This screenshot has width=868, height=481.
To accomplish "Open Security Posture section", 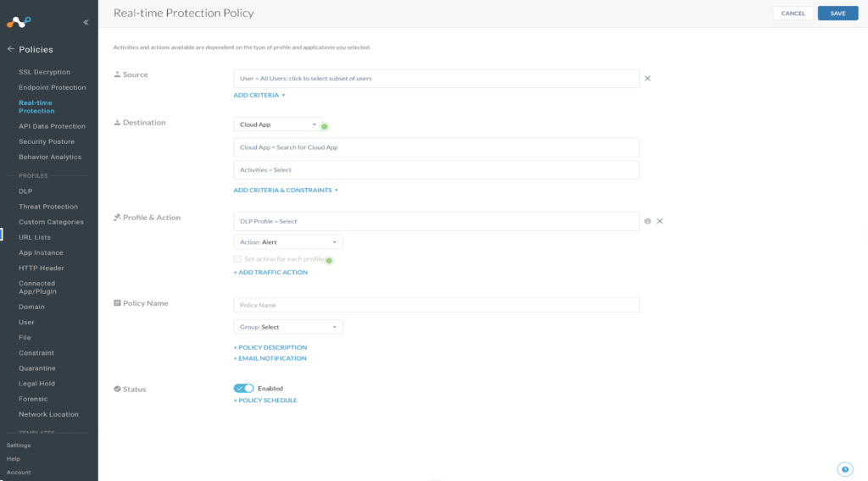I will (x=47, y=141).
